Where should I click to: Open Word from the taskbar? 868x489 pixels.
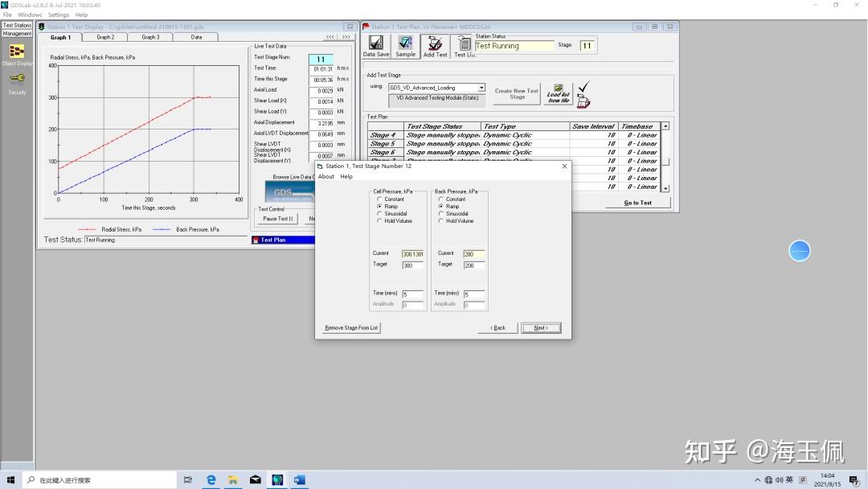point(300,479)
